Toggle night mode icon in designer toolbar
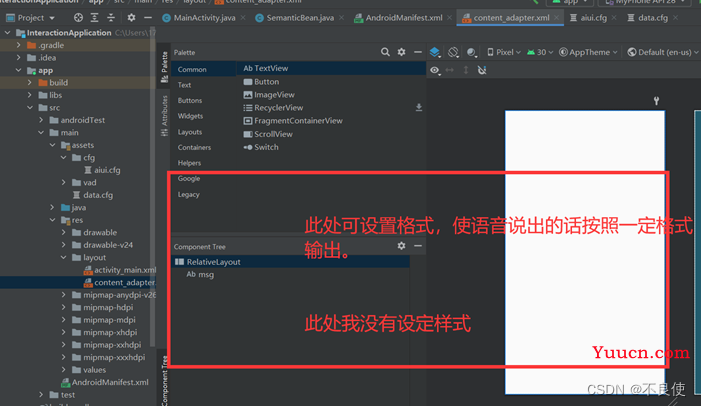Screen dimensions: 702x407 pyautogui.click(x=471, y=52)
